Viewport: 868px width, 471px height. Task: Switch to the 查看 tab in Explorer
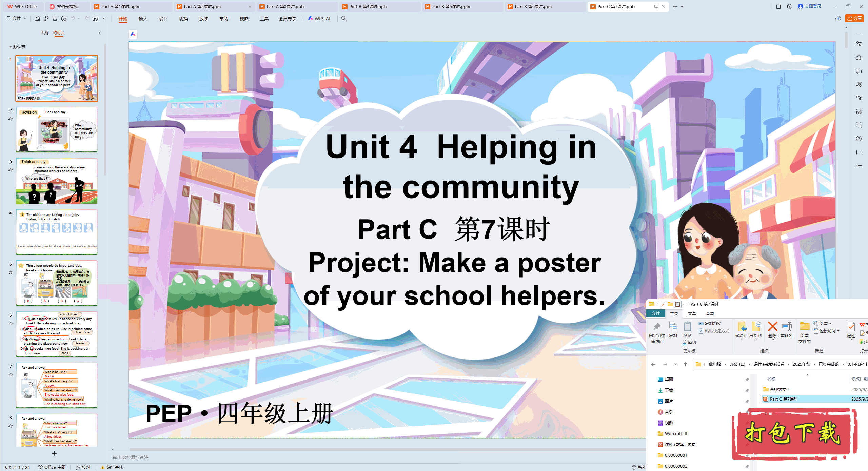(x=710, y=313)
